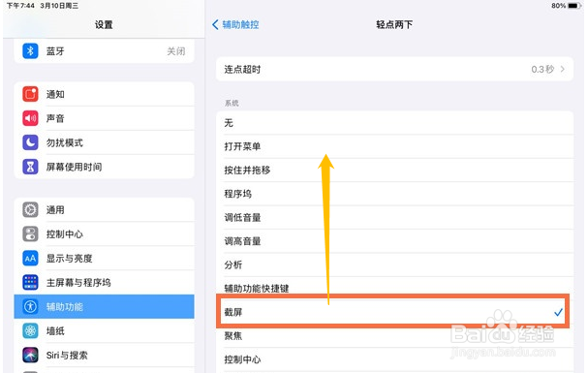
Task: Choose the 分析 option
Action: (394, 264)
